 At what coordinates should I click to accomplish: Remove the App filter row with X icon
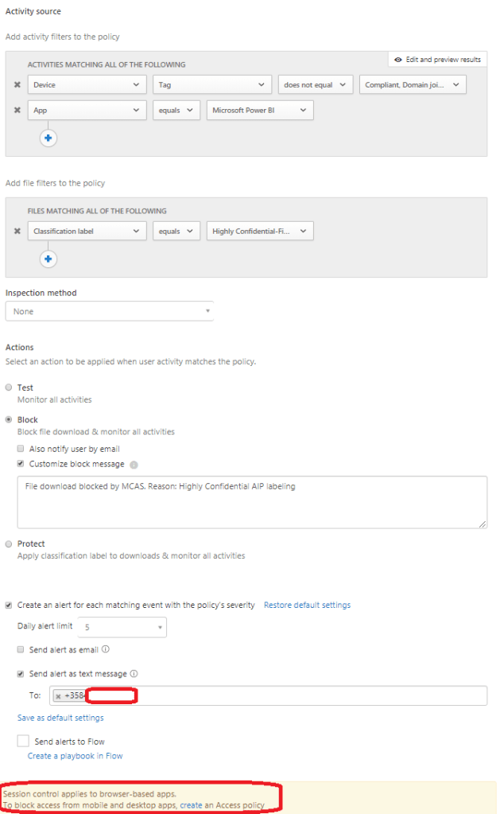tap(17, 111)
